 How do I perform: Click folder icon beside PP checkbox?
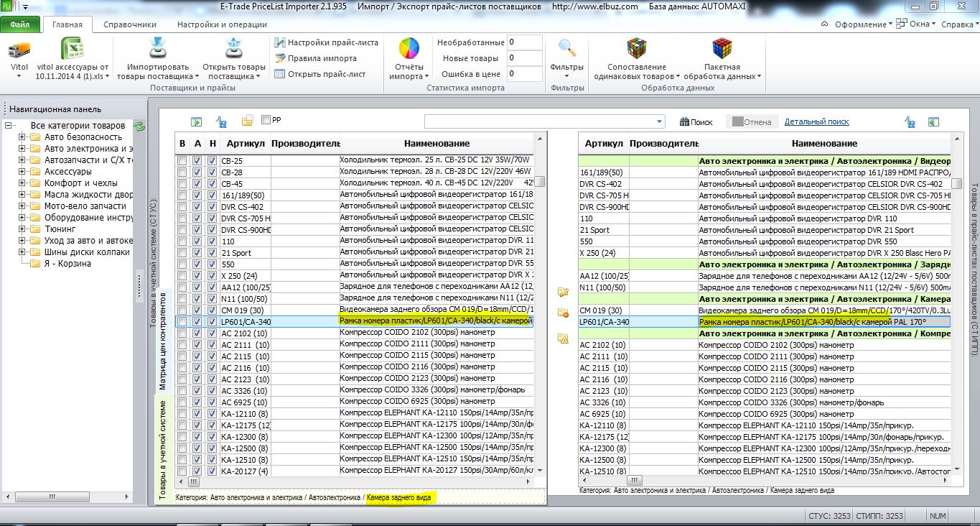(x=247, y=121)
